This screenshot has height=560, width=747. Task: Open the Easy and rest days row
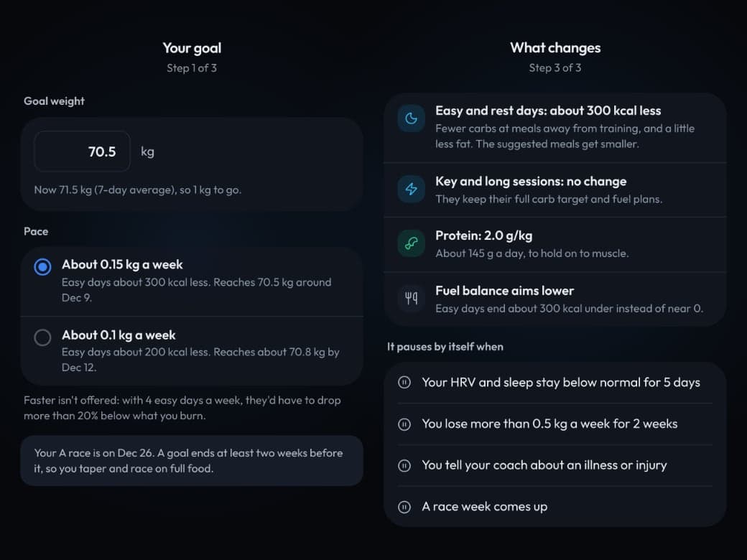point(555,127)
